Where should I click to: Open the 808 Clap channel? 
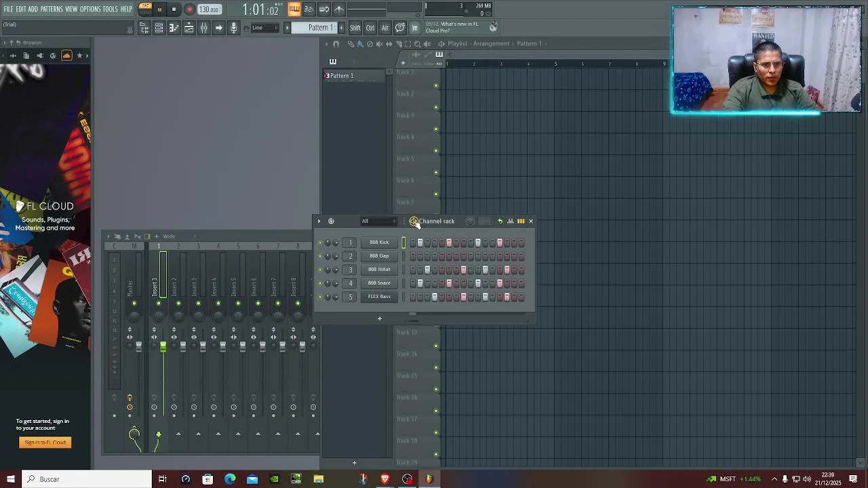point(379,256)
